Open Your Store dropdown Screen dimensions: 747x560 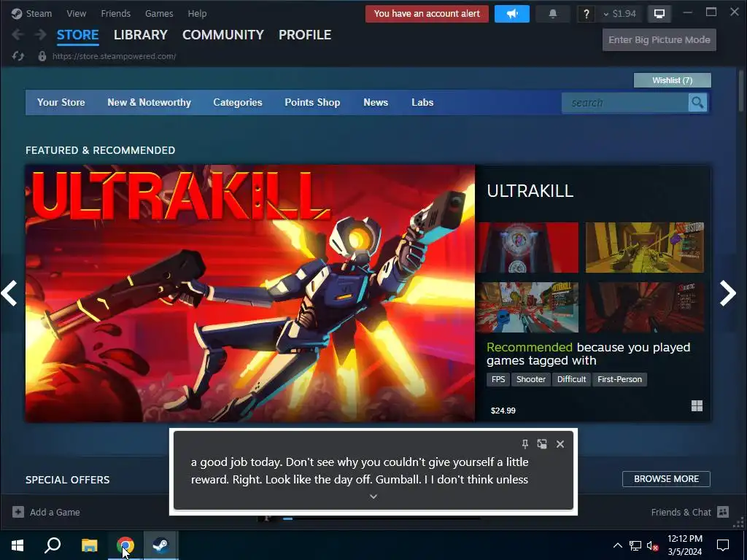tap(61, 102)
